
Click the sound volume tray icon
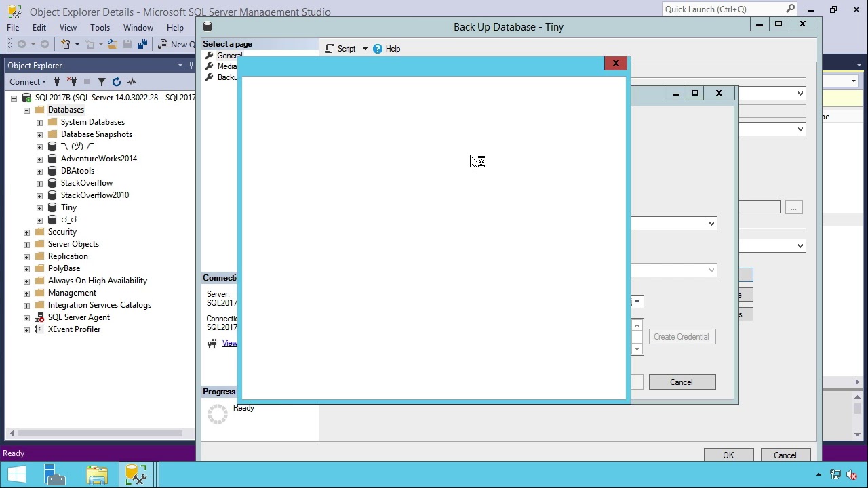point(852,475)
